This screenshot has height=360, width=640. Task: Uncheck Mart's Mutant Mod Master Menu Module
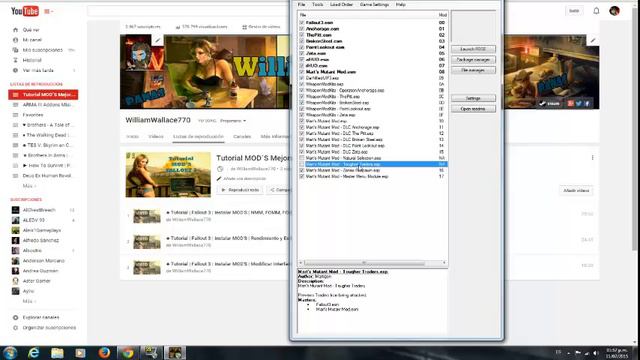(x=302, y=176)
